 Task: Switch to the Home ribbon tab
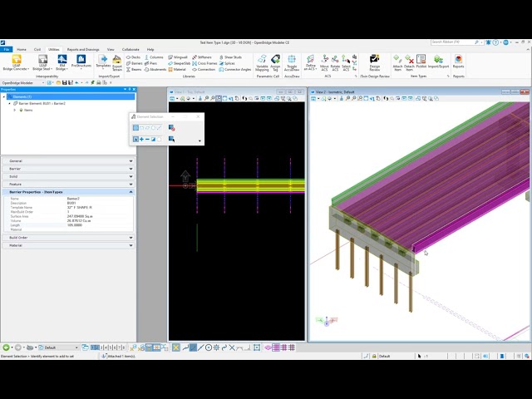point(22,50)
